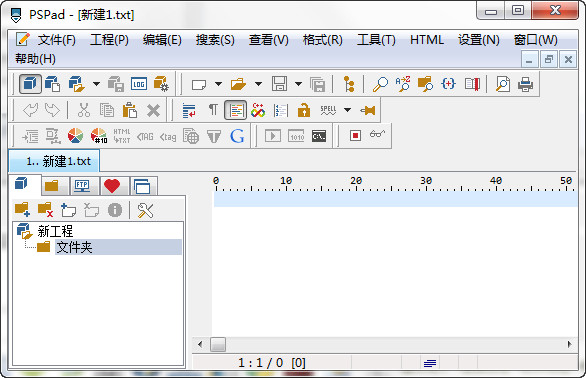This screenshot has height=378, width=586.
Task: Open the 格式(R) menu
Action: [x=323, y=40]
